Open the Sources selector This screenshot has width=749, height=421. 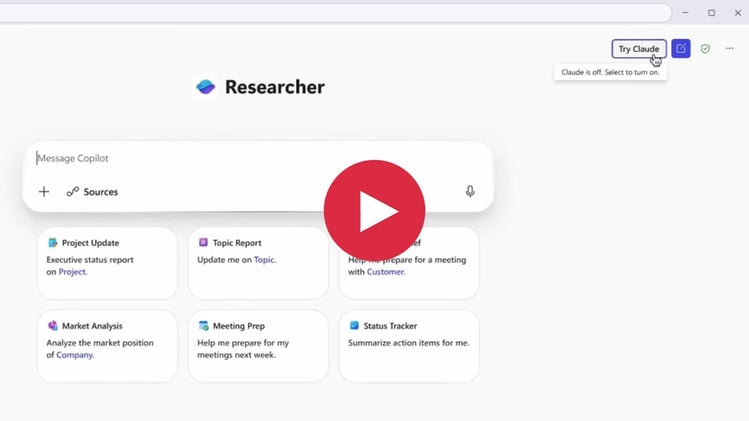click(92, 192)
